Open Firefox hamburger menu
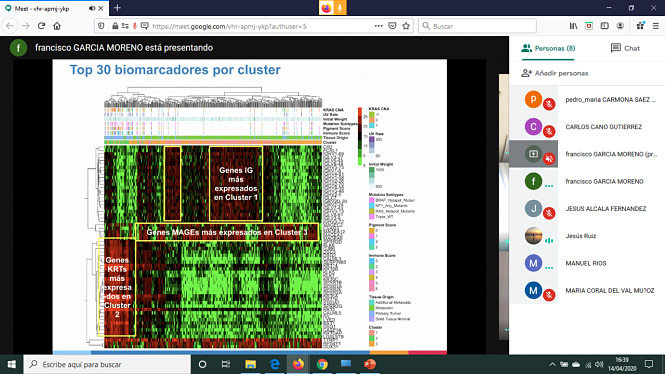The height and width of the screenshot is (374, 665). pos(656,26)
